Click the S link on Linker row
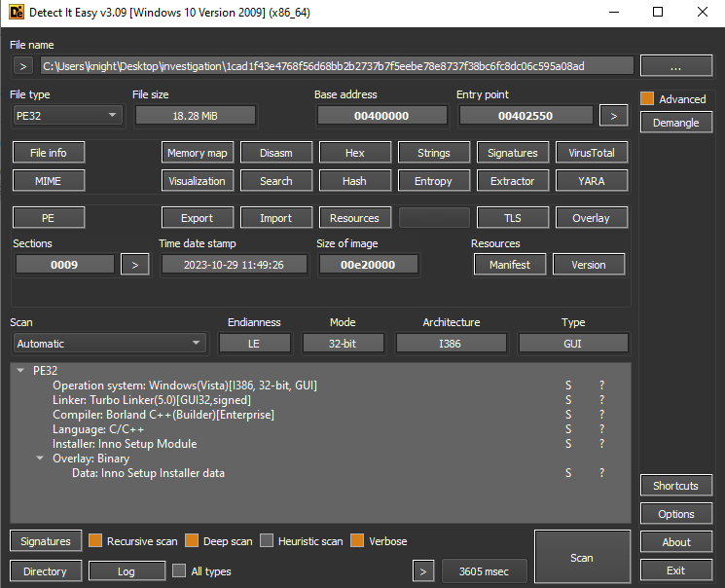 [568, 400]
